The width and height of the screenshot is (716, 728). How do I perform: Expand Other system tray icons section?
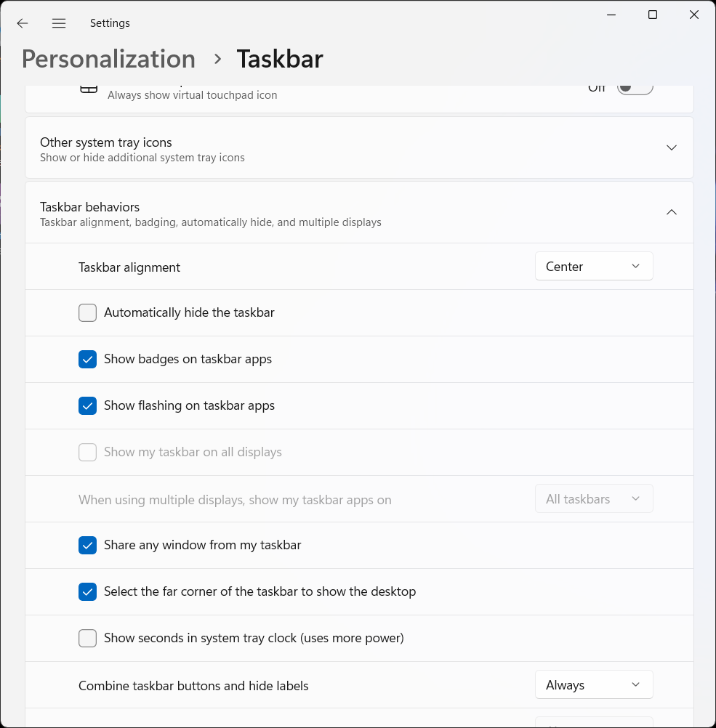671,147
